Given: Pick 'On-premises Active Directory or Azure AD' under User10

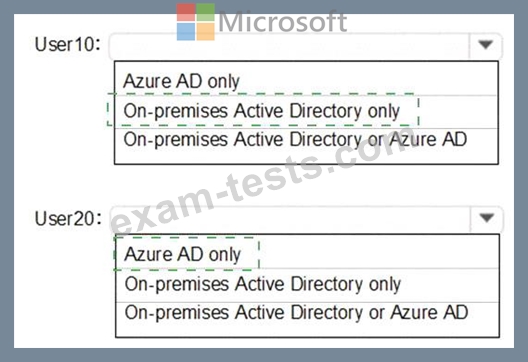Looking at the screenshot, I should point(295,139).
